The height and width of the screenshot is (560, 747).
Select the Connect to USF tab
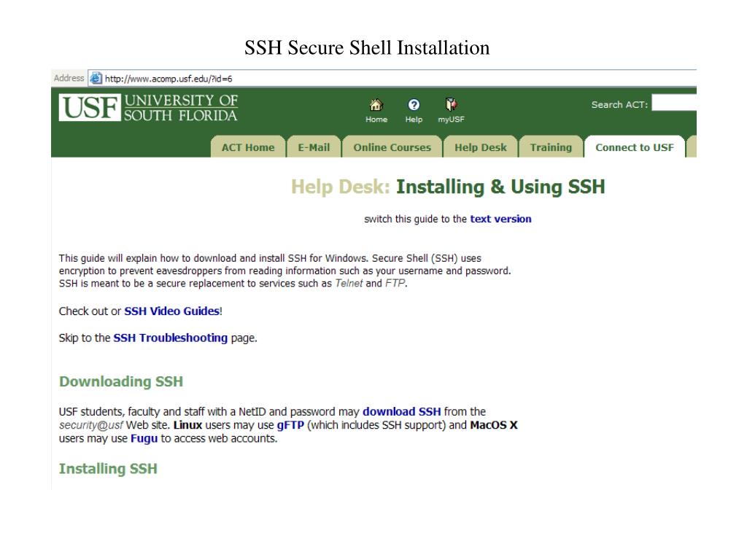[x=635, y=147]
